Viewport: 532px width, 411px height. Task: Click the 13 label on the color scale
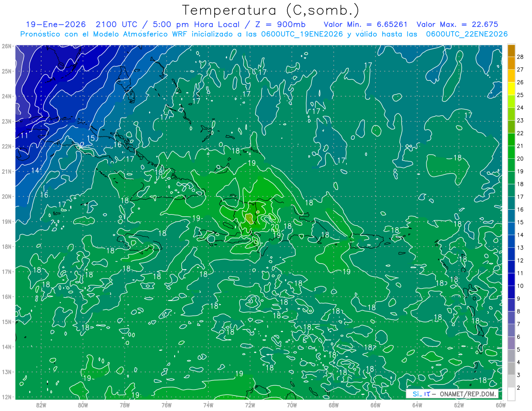[x=520, y=247]
